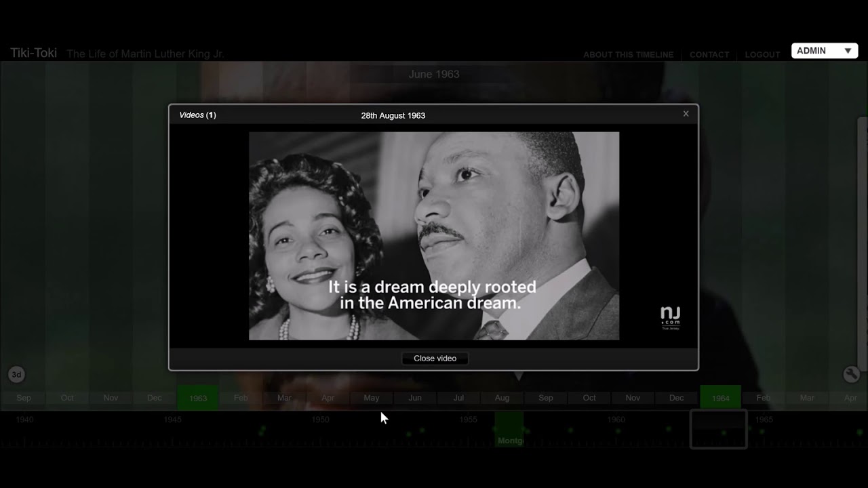Click the Videos (1) label in popup
This screenshot has height=488, width=868.
(197, 115)
